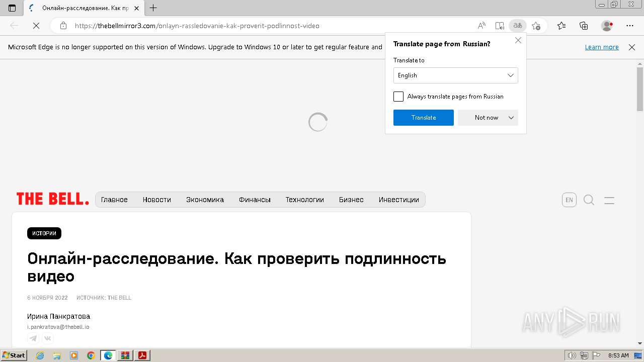
Task: Enable Always translate pages from Russian
Action: click(x=398, y=97)
